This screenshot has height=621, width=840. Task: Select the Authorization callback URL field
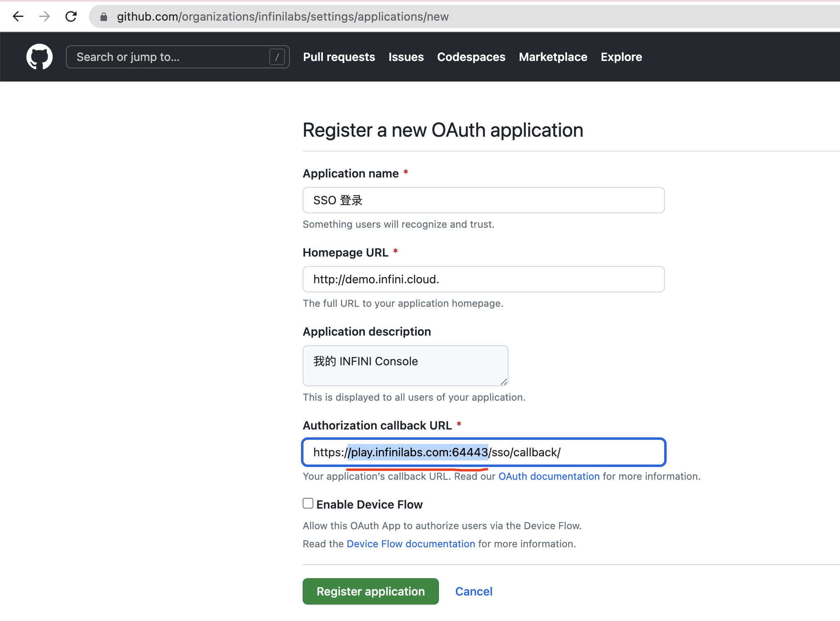point(483,452)
